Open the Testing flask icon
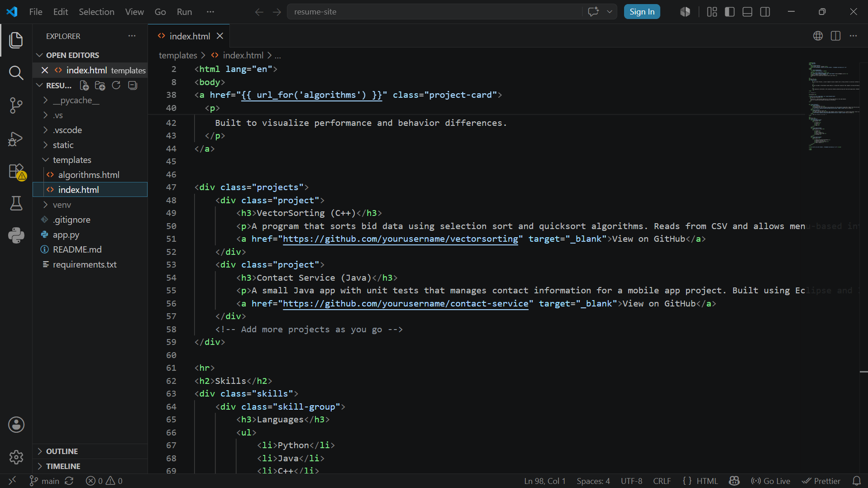 pos(16,203)
